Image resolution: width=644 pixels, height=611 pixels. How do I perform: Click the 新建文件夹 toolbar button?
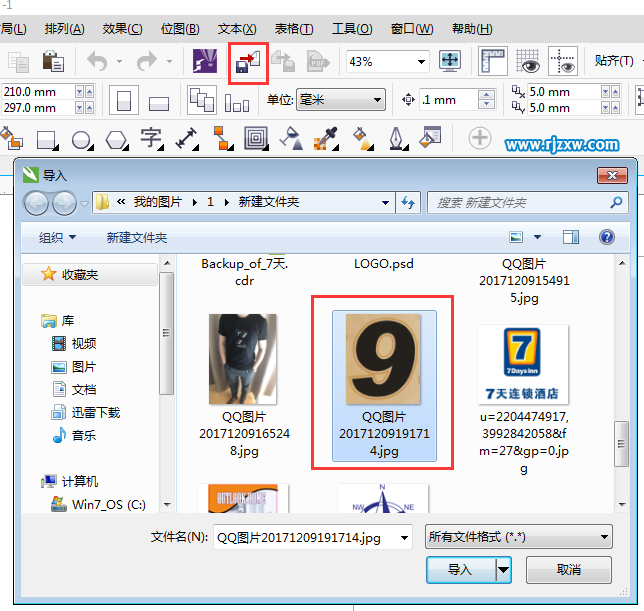point(137,237)
